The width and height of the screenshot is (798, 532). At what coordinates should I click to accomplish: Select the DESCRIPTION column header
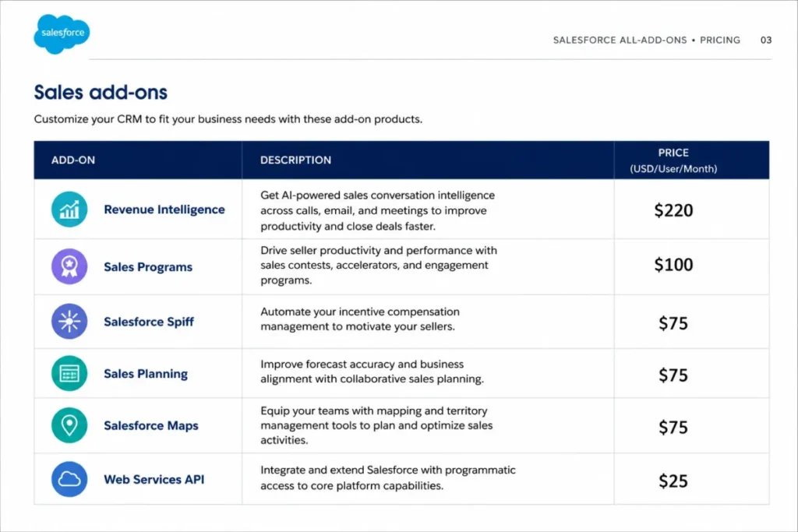click(295, 160)
